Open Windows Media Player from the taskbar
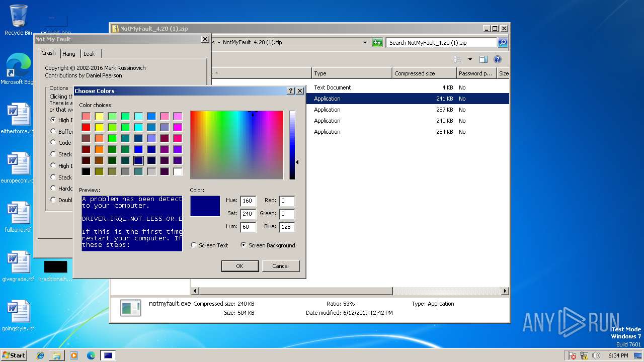644x362 pixels. tap(74, 355)
